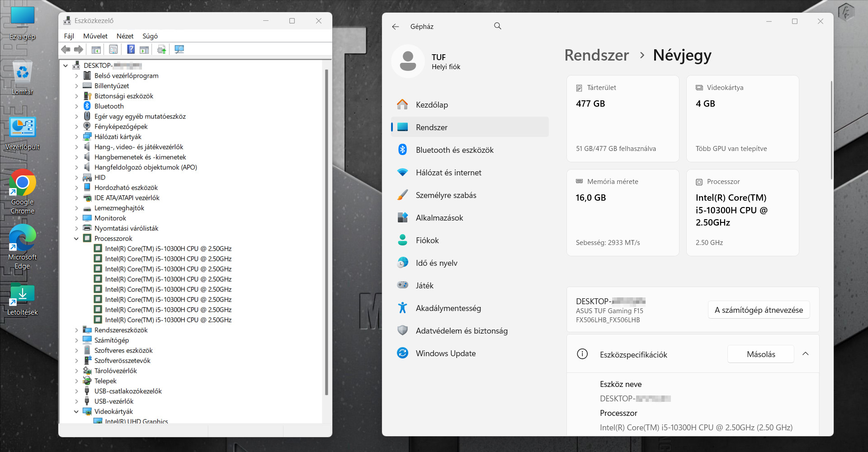868x452 pixels.
Task: Expand the Rendszereszközök category
Action: [76, 330]
